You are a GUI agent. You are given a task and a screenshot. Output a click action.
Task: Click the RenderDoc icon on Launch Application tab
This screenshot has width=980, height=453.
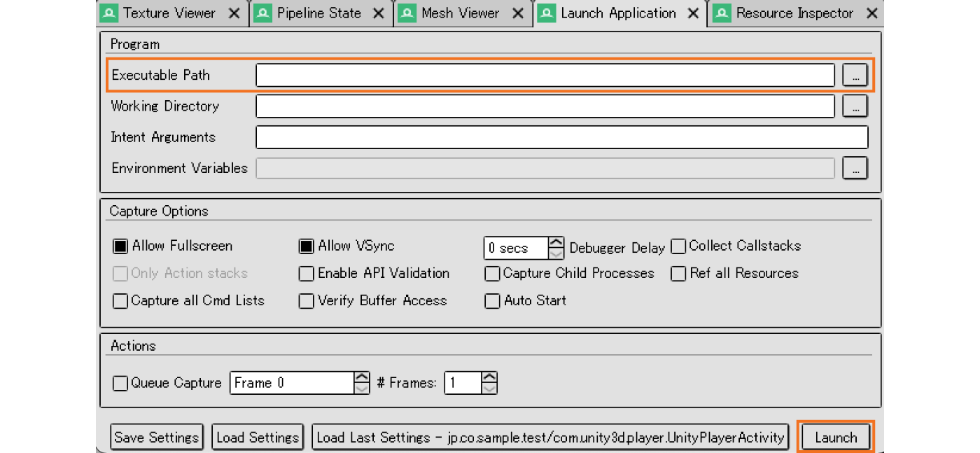point(546,13)
